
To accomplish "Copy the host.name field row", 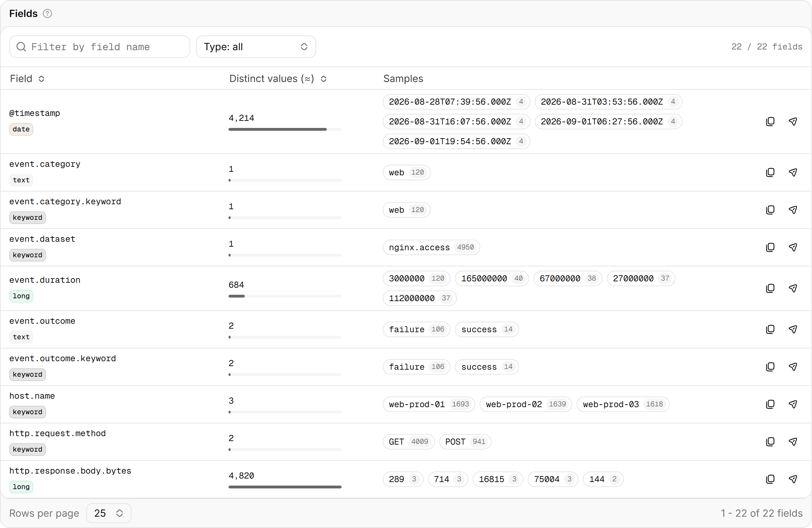I will pos(770,404).
